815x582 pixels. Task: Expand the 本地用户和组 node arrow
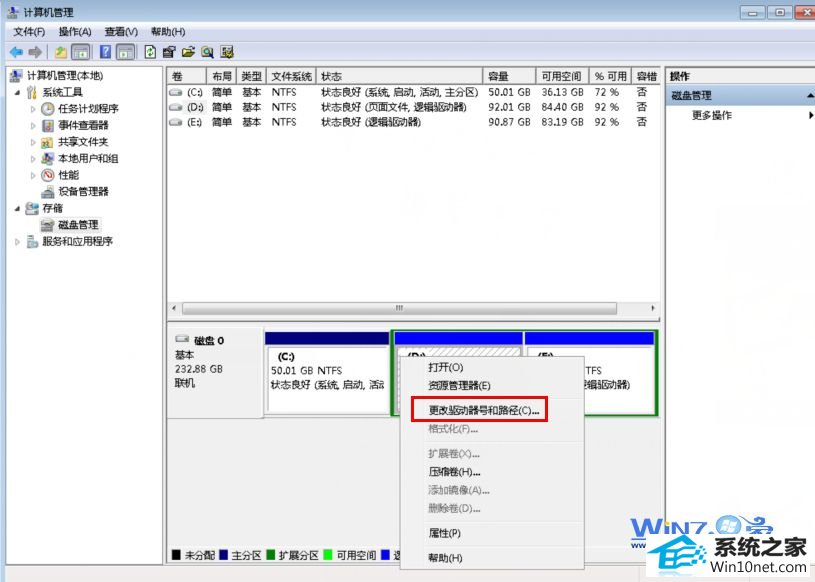click(33, 159)
